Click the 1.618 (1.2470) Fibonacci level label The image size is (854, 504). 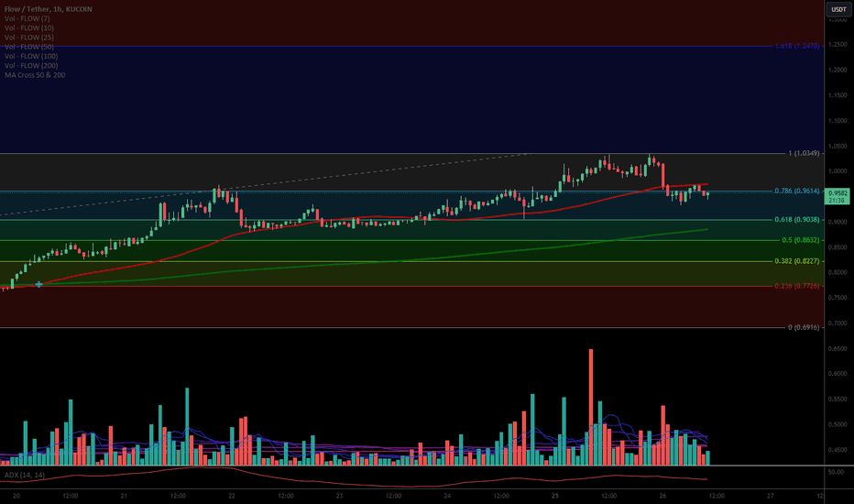pyautogui.click(x=797, y=47)
